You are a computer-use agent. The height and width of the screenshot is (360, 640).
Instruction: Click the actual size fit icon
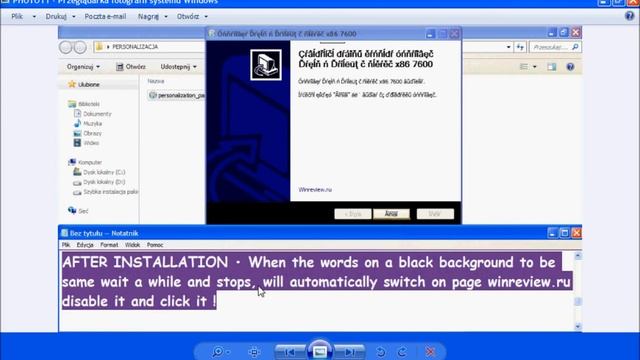click(x=254, y=351)
